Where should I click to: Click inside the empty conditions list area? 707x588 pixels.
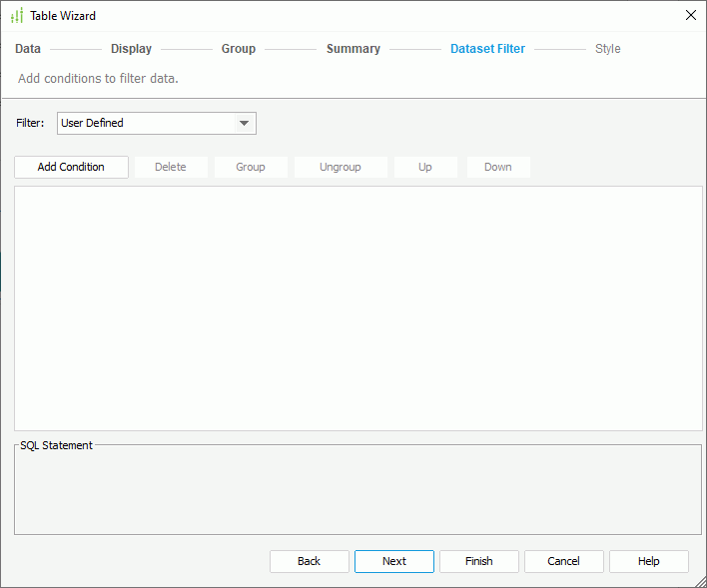[x=357, y=307]
